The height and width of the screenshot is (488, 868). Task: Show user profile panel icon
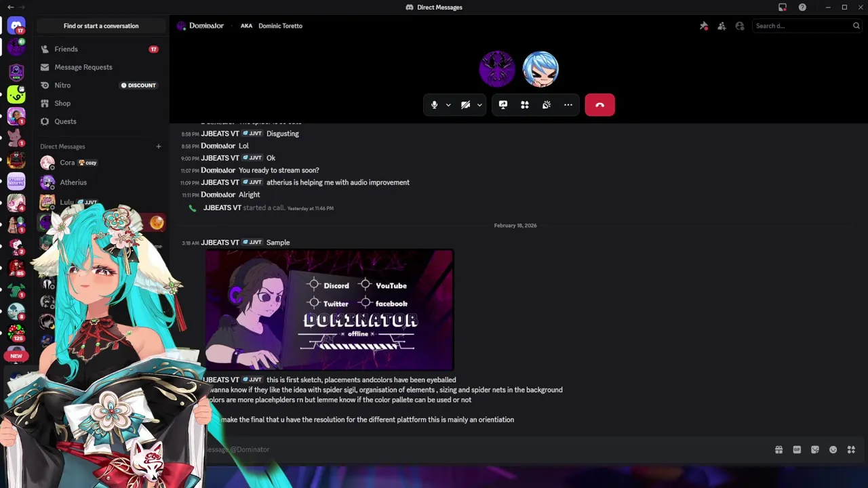(740, 26)
